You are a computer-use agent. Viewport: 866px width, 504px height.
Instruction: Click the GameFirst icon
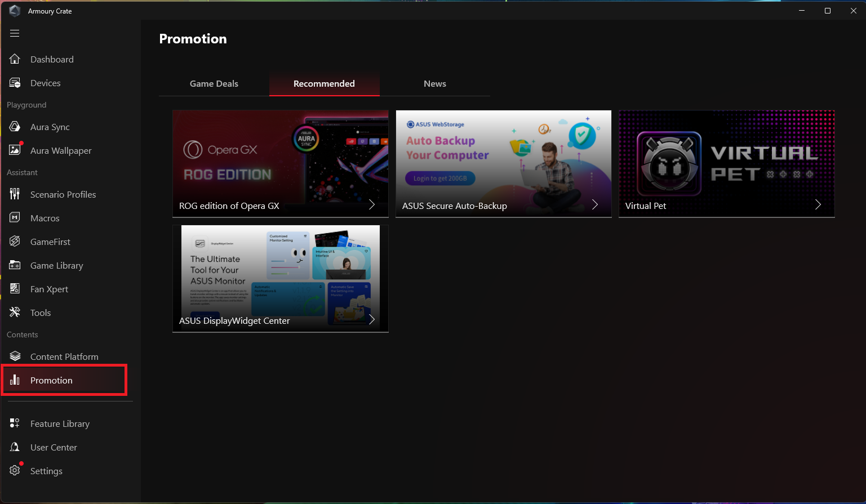pyautogui.click(x=15, y=242)
